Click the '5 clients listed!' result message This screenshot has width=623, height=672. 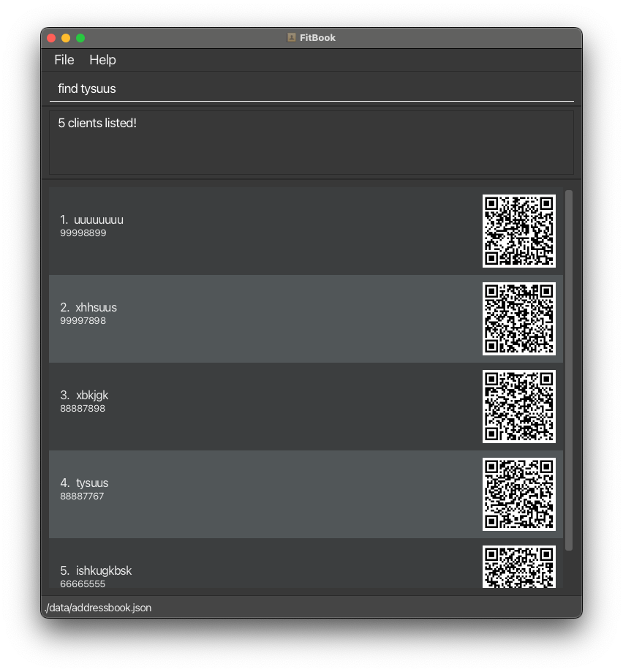[x=97, y=123]
